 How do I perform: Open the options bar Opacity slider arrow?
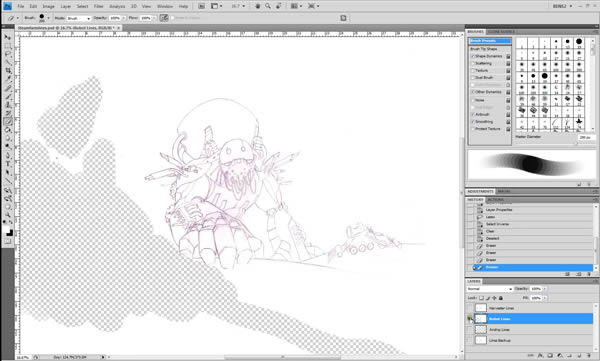123,18
